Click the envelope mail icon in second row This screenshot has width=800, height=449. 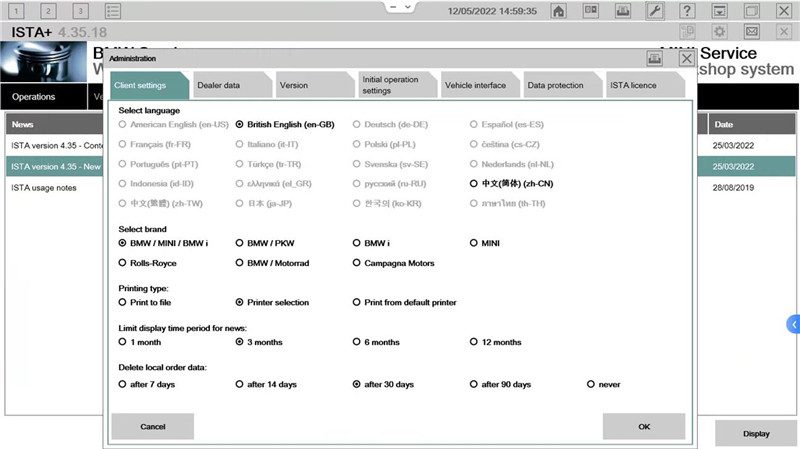click(752, 32)
